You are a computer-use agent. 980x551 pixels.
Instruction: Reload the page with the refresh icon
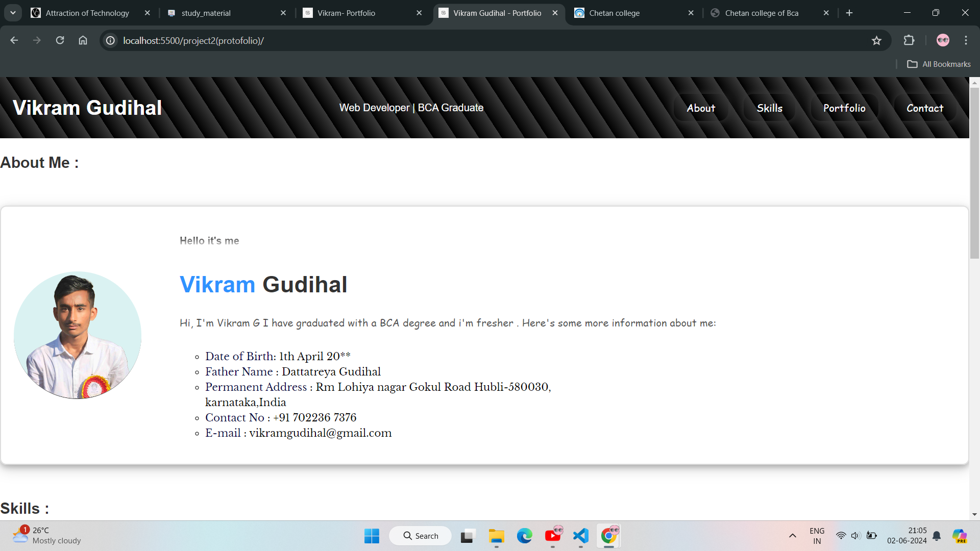[x=60, y=40]
